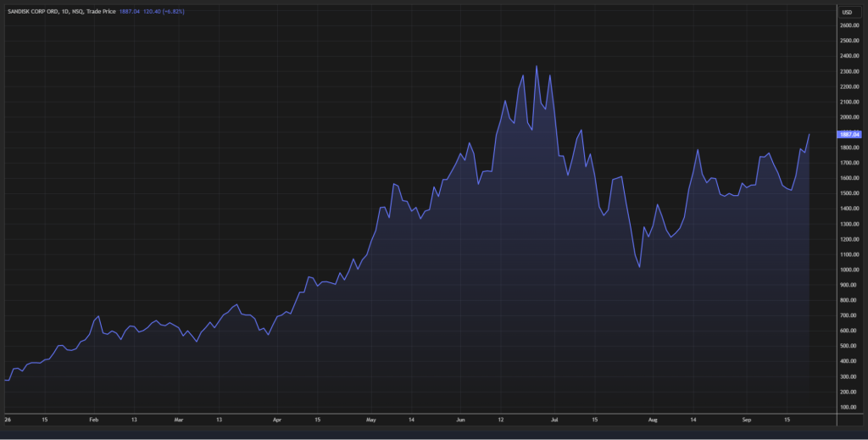Image resolution: width=868 pixels, height=440 pixels.
Task: Open the USD currency selector
Action: coord(848,12)
